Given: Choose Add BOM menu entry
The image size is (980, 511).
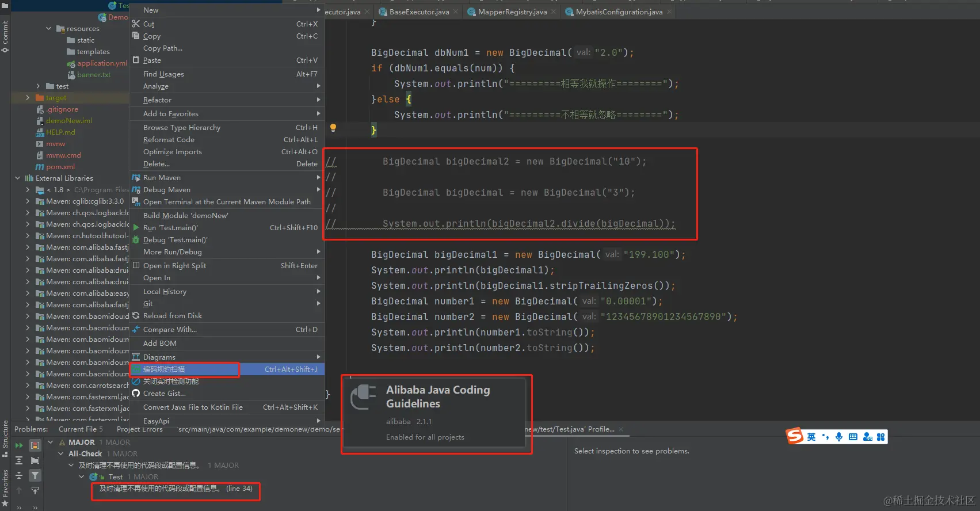Looking at the screenshot, I should tap(227, 344).
